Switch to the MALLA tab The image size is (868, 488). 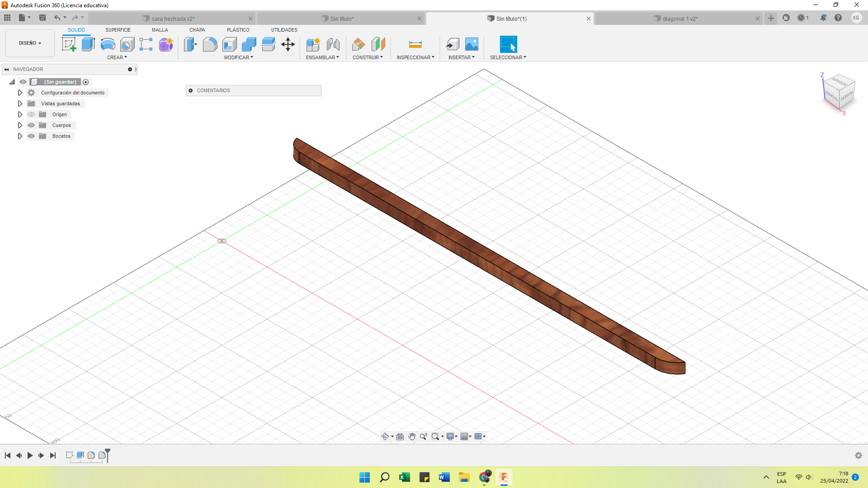click(x=160, y=30)
